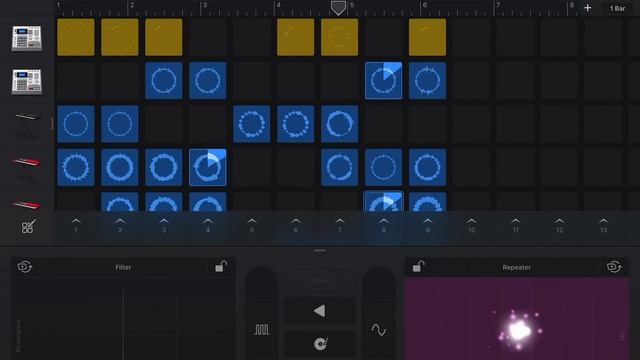This screenshot has width=640, height=360.
Task: Toggle the Repeater pad lock
Action: (418, 267)
